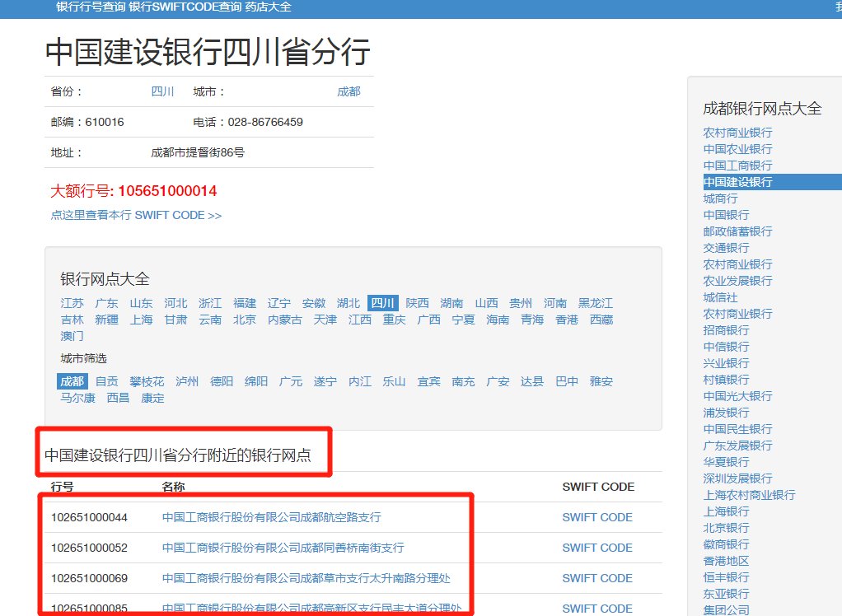
Task: Click highlighted 成都 in city filter
Action: pyautogui.click(x=72, y=381)
